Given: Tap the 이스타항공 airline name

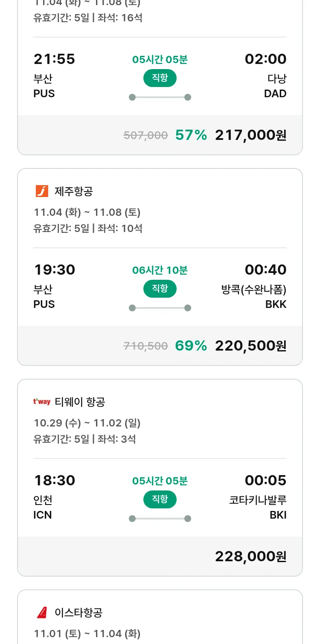Looking at the screenshot, I should [79, 613].
